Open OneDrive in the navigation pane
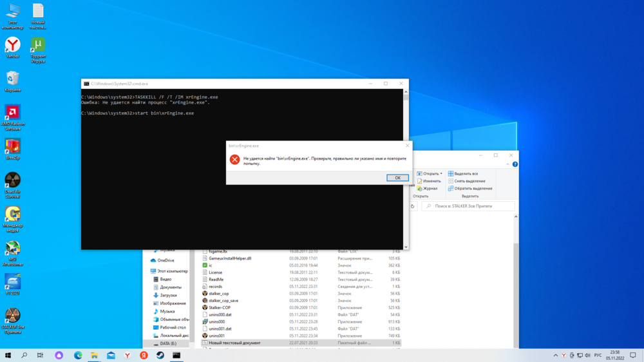 166,260
